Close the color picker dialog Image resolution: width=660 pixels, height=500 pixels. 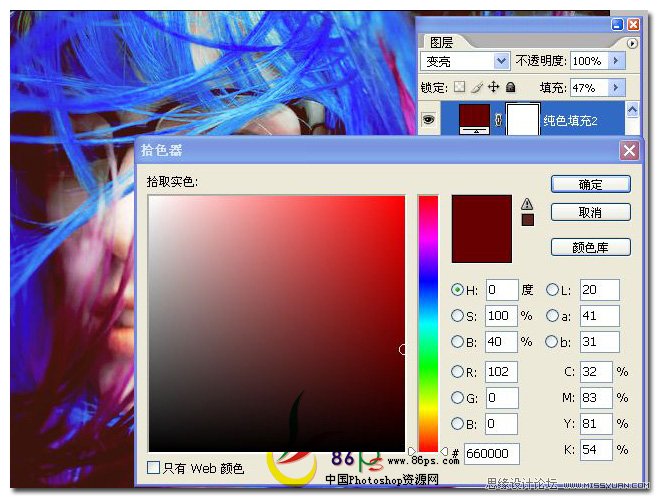(629, 150)
